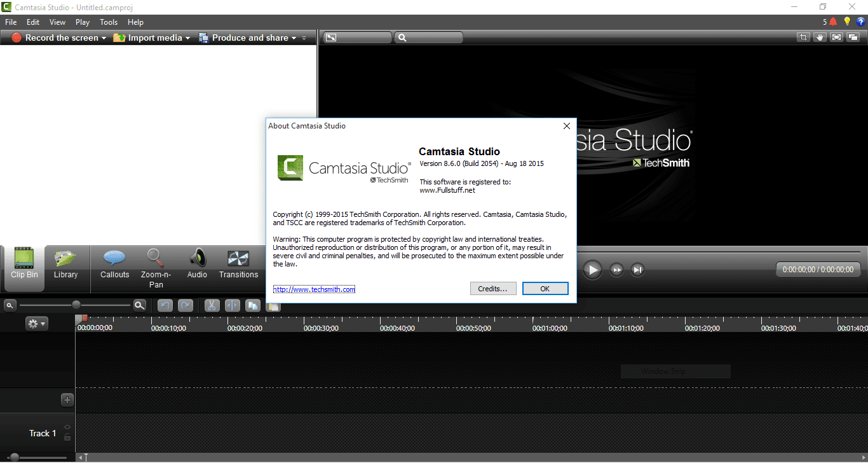Open the Library tab
Viewport: 868px width, 463px height.
point(65,265)
